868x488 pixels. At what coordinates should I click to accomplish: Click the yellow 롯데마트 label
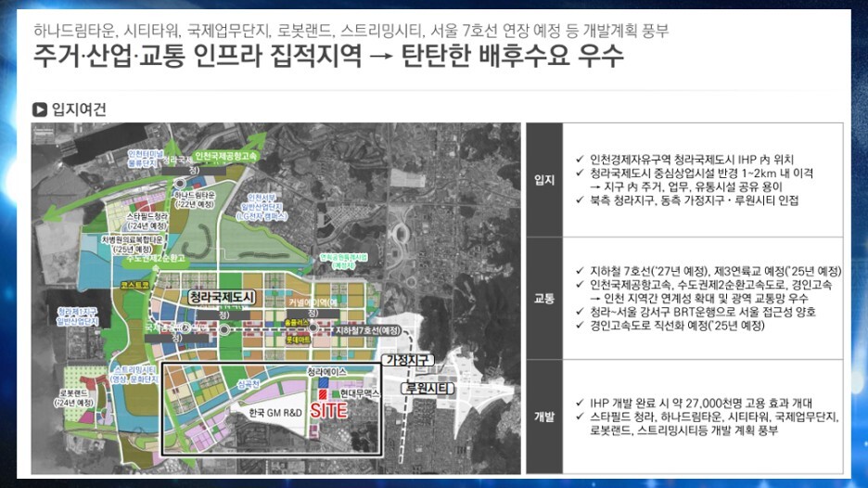click(x=298, y=339)
